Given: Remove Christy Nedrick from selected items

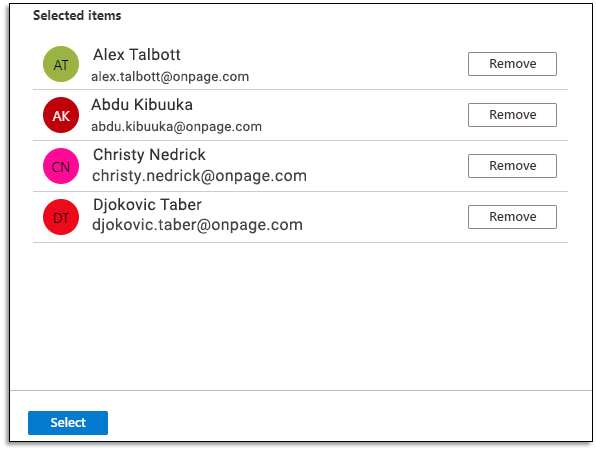Looking at the screenshot, I should tap(512, 166).
